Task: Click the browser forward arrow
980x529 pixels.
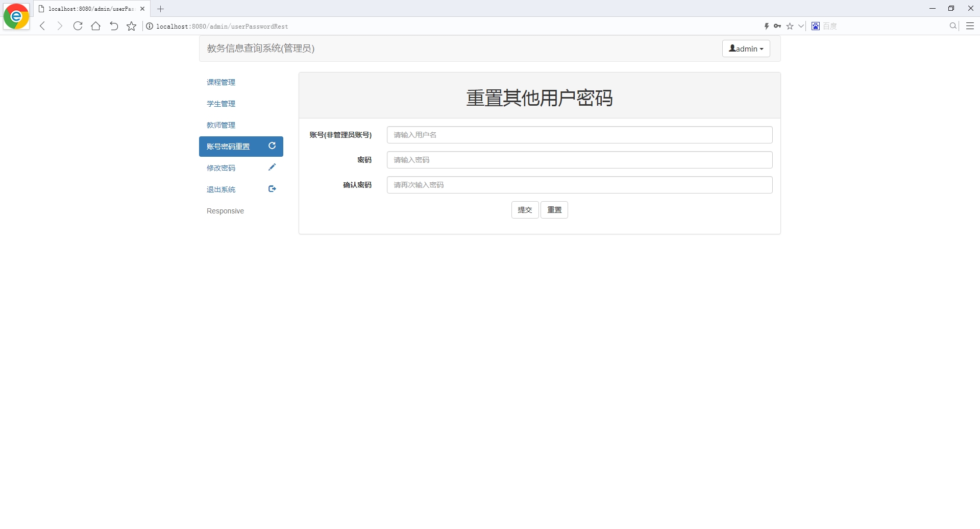Action: (x=60, y=26)
